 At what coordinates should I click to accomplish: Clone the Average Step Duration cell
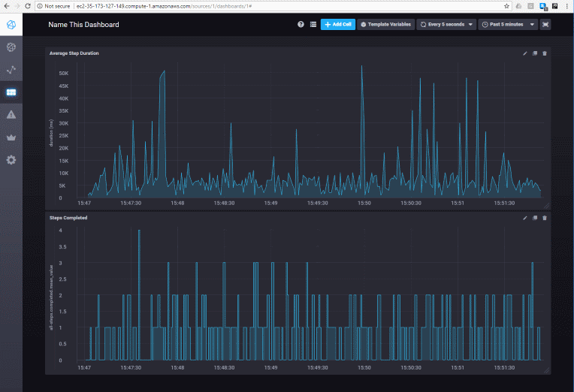pos(535,53)
